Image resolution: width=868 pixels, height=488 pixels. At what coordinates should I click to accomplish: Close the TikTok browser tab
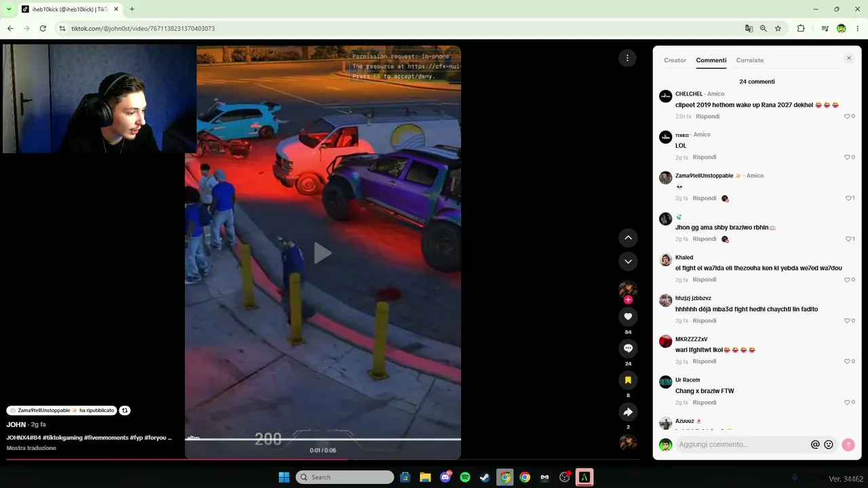click(x=115, y=9)
